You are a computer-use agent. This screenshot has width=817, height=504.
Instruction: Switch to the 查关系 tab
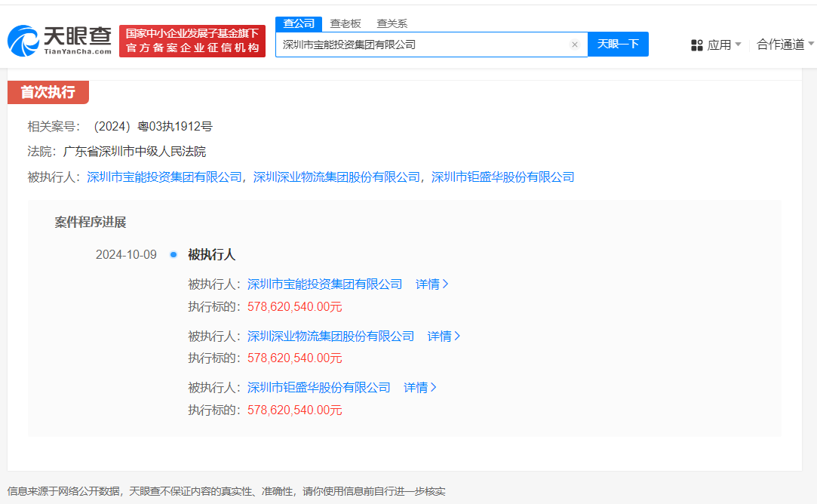tap(392, 23)
